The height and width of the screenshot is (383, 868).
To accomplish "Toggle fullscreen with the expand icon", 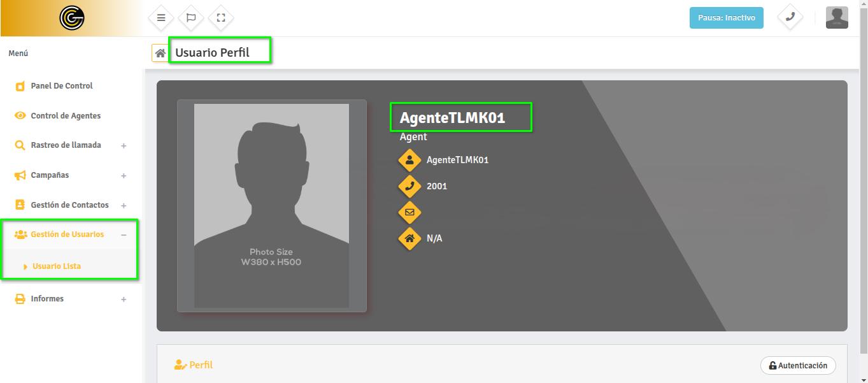I will click(221, 18).
